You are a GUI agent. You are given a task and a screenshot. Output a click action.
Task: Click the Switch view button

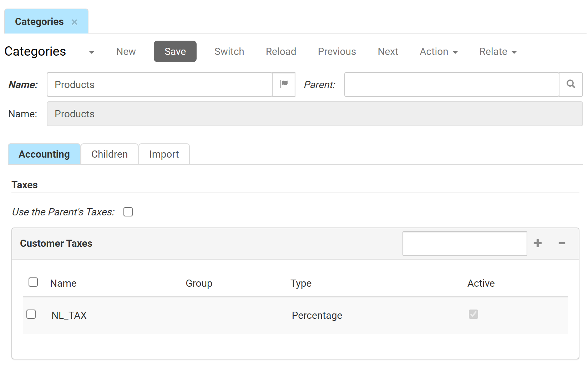[x=229, y=52]
